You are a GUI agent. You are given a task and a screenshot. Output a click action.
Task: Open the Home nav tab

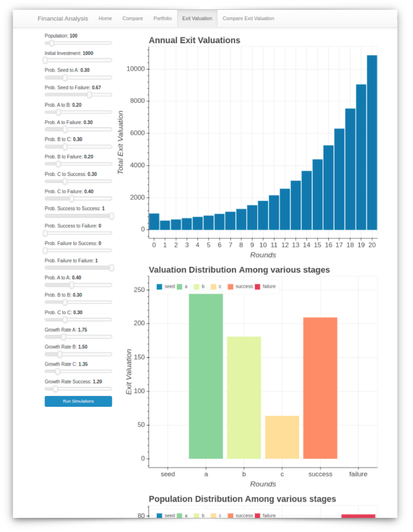(105, 18)
